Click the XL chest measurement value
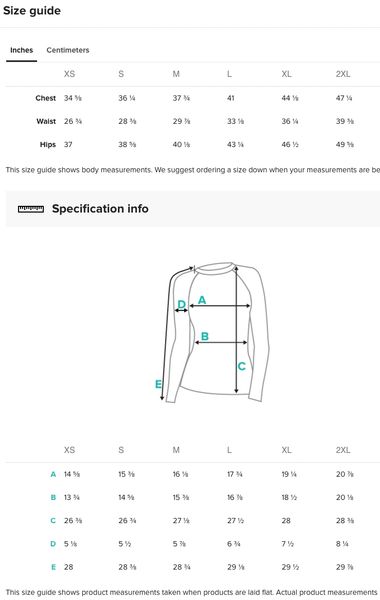Screen dimensions: 380x600 pyautogui.click(x=290, y=98)
